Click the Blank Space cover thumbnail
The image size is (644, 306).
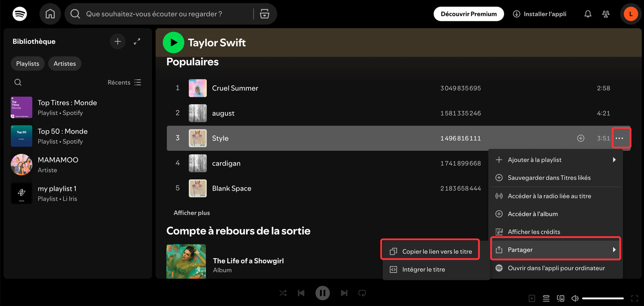coord(198,188)
